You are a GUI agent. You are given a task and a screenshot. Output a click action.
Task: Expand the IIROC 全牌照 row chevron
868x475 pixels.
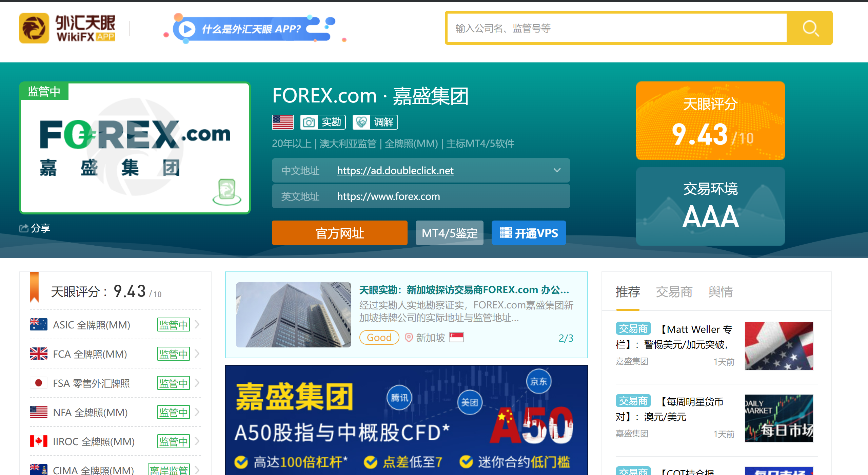point(197,441)
